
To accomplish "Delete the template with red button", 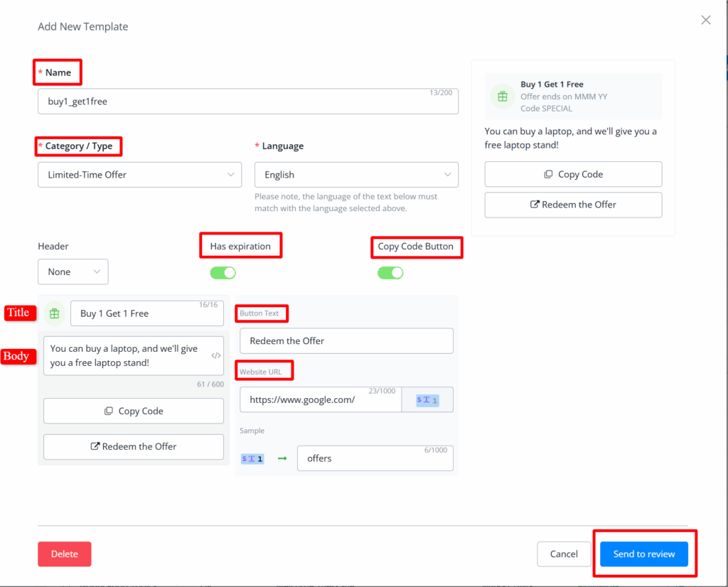I will (x=65, y=554).
